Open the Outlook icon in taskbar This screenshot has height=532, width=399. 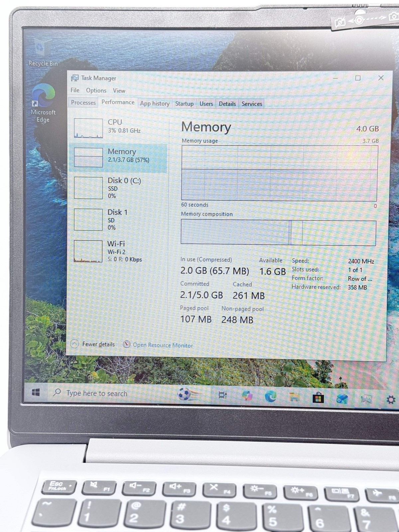(x=341, y=398)
